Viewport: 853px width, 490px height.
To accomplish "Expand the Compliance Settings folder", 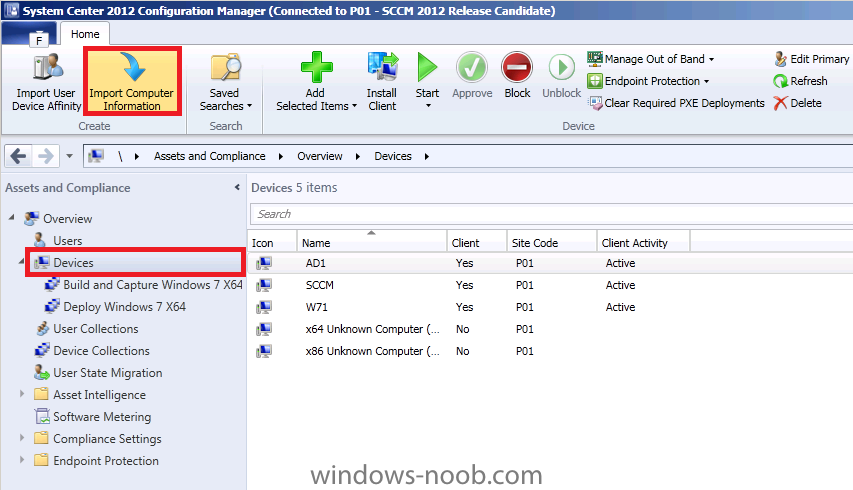I will (22, 437).
